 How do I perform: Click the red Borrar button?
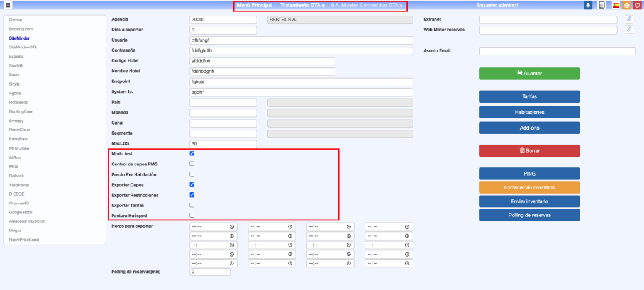[x=529, y=151]
